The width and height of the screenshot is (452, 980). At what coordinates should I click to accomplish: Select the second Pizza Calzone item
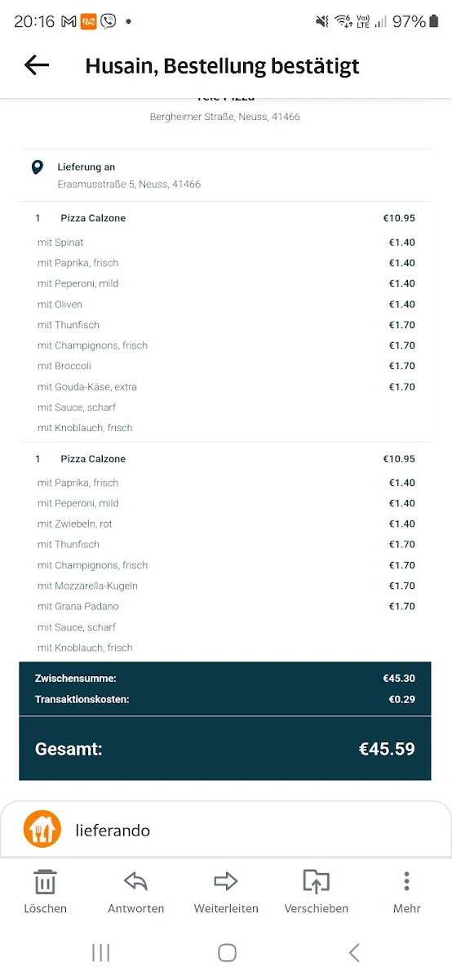(x=225, y=459)
